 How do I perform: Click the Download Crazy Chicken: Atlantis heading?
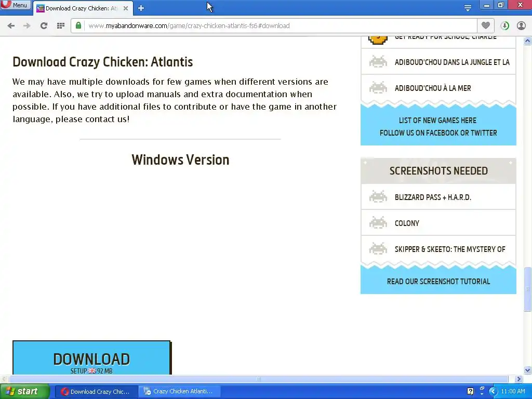click(x=103, y=62)
